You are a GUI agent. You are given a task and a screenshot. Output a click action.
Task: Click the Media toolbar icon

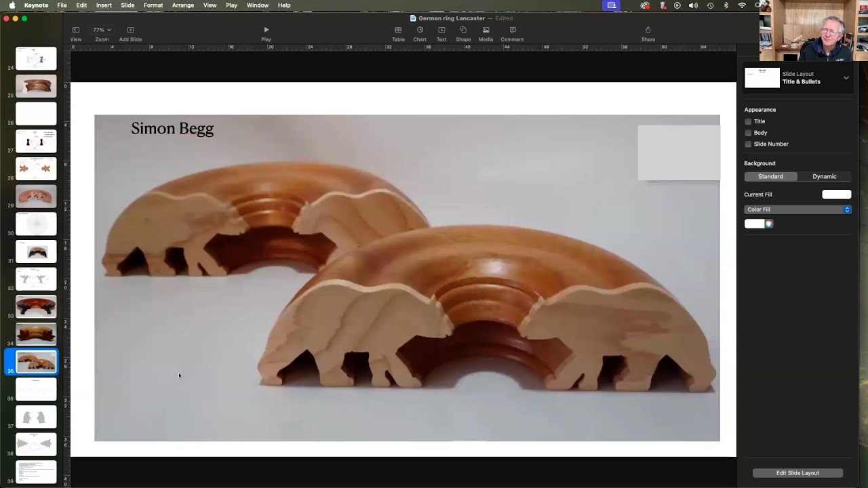click(x=486, y=30)
